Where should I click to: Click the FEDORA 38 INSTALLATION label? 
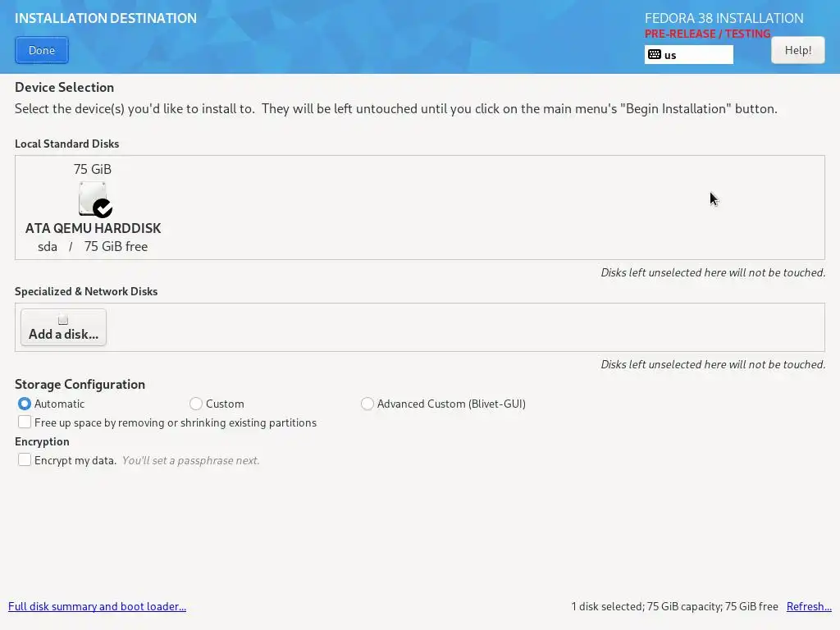click(724, 18)
